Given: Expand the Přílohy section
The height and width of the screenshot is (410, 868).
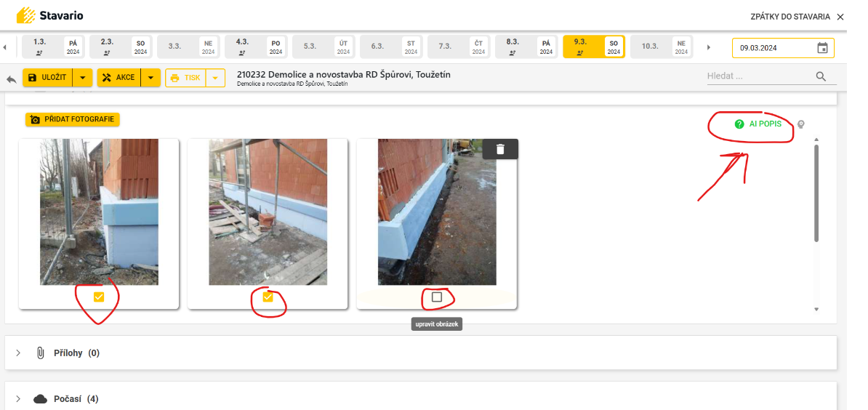Looking at the screenshot, I should pos(18,353).
